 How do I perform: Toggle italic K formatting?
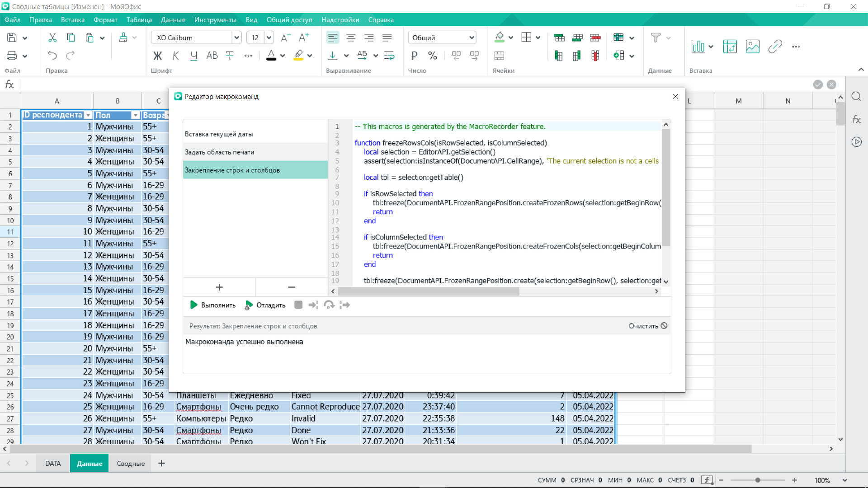tap(175, 56)
